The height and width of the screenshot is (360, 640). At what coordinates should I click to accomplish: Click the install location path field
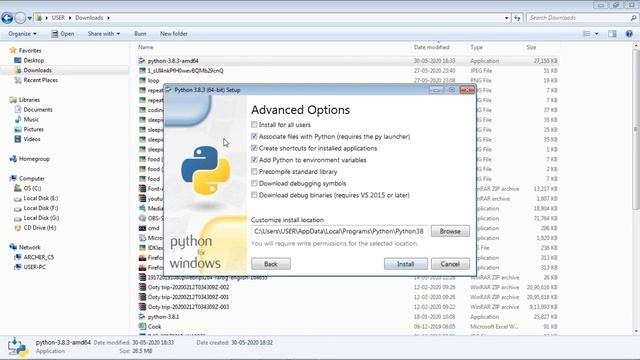tap(340, 231)
